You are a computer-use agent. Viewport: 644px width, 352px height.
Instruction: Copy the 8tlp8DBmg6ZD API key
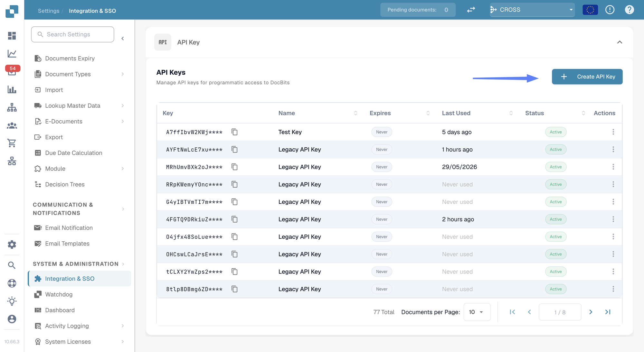coord(234,289)
